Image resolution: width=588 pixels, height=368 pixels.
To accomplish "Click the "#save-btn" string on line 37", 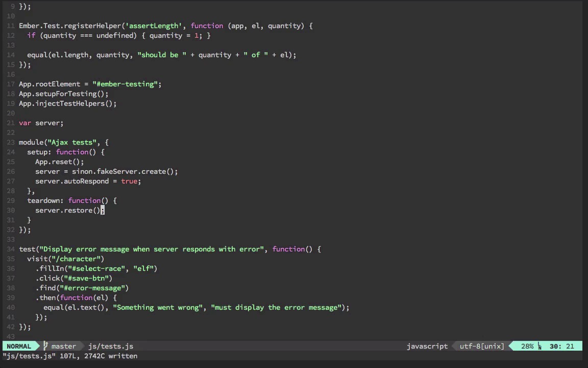I will 86,278.
